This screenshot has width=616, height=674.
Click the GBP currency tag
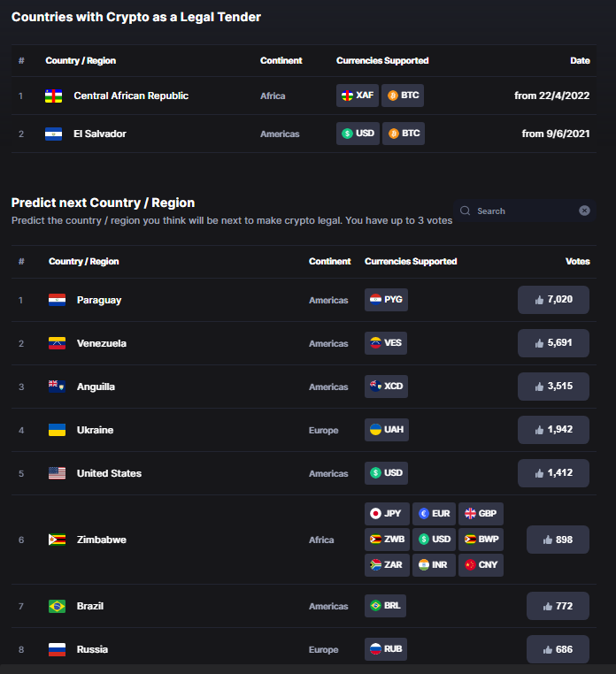coord(481,514)
